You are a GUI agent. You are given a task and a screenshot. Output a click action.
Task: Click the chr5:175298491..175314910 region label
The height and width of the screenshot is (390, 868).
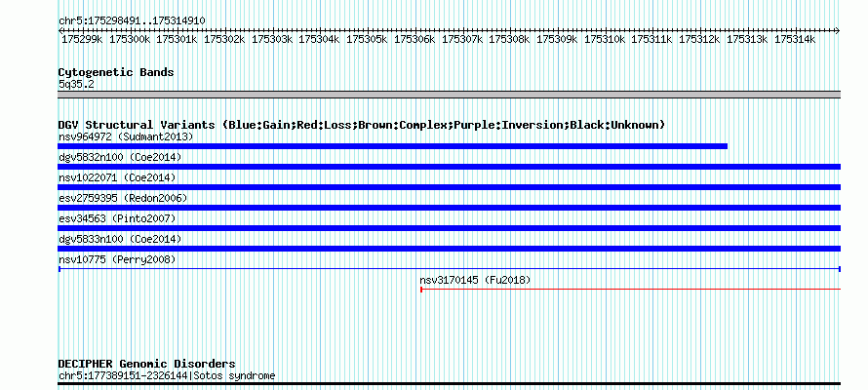point(132,21)
